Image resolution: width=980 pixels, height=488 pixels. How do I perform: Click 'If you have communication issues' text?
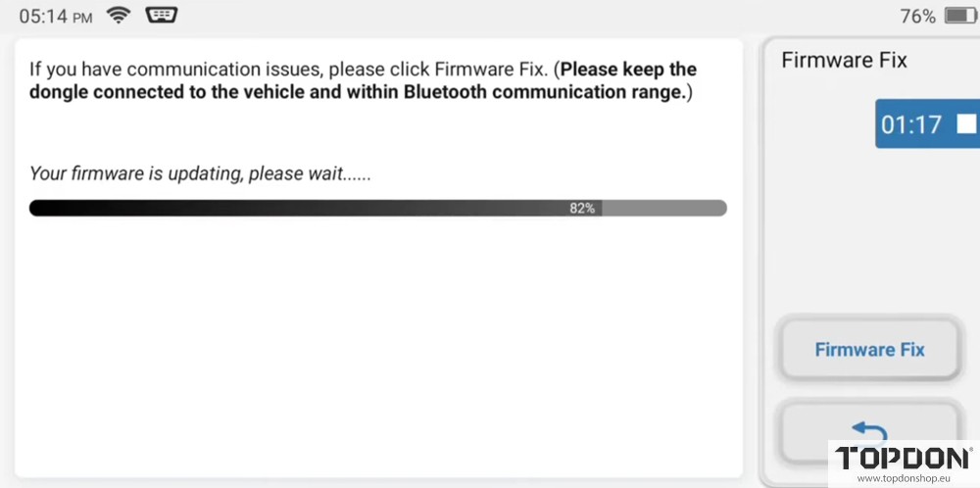(x=176, y=71)
